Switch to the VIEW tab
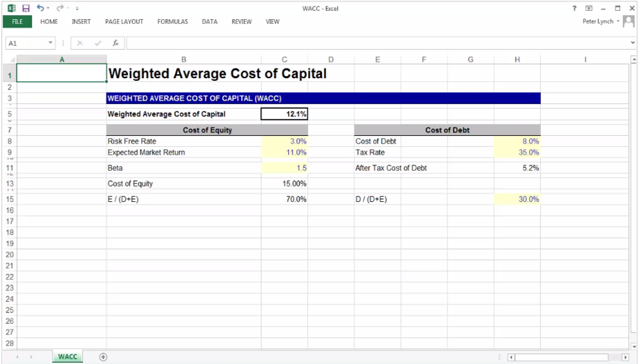Image resolution: width=638 pixels, height=364 pixels. pyautogui.click(x=272, y=22)
